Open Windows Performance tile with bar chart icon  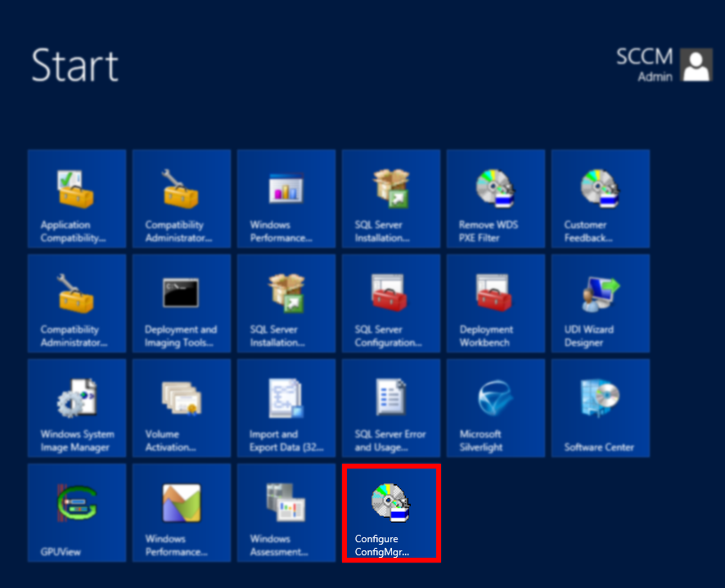tap(286, 198)
